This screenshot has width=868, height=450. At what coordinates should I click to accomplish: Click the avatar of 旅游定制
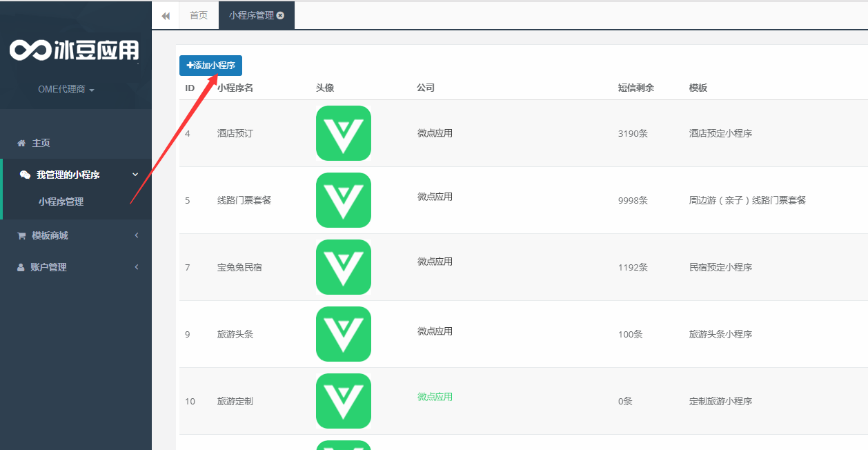[x=344, y=401]
